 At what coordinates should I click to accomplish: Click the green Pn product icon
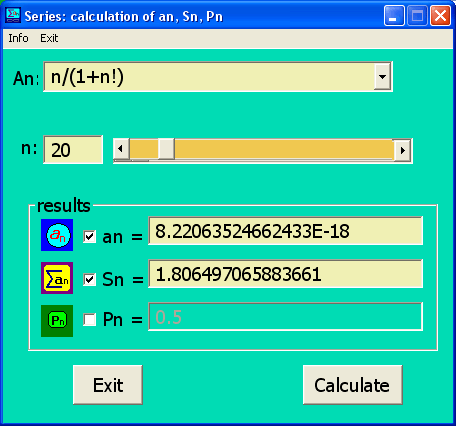[57, 321]
